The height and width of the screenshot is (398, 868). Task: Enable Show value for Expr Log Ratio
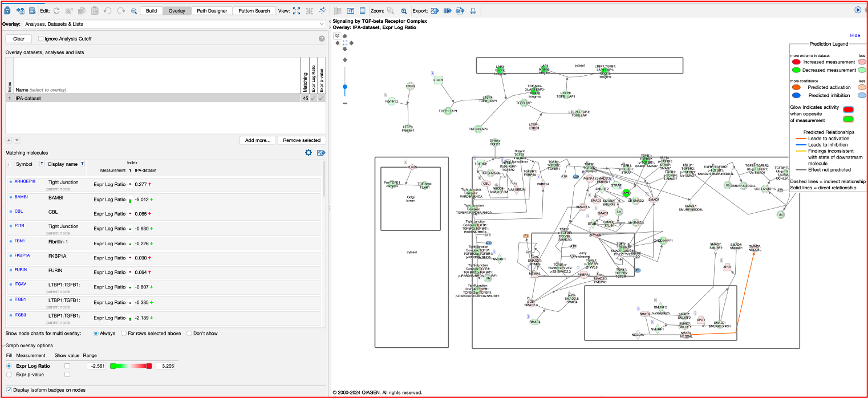click(x=67, y=365)
